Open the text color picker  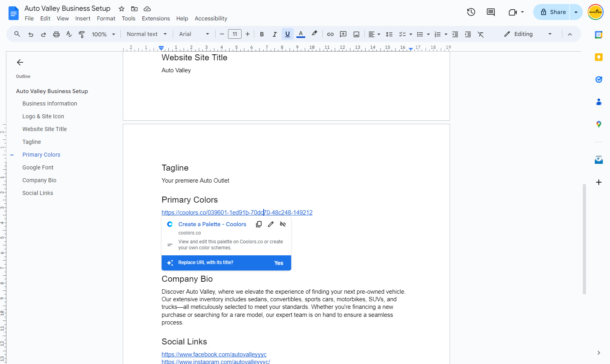pyautogui.click(x=301, y=34)
